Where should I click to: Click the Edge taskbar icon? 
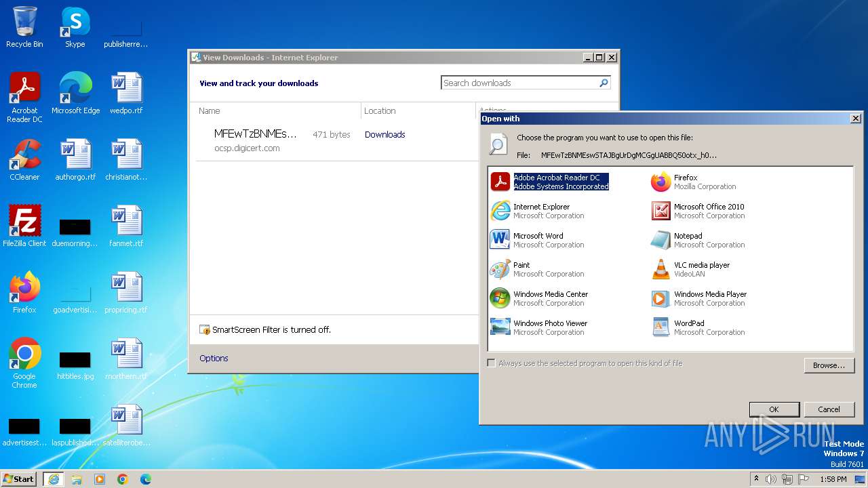146,479
